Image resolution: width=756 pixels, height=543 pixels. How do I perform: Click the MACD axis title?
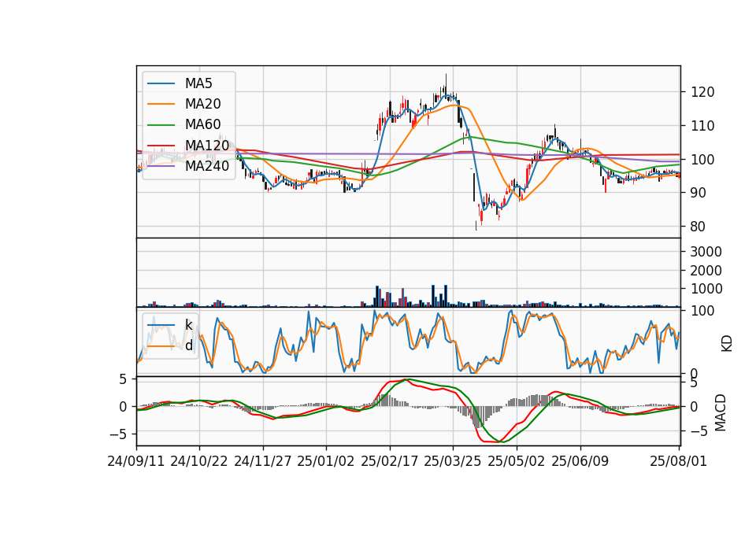tap(721, 412)
